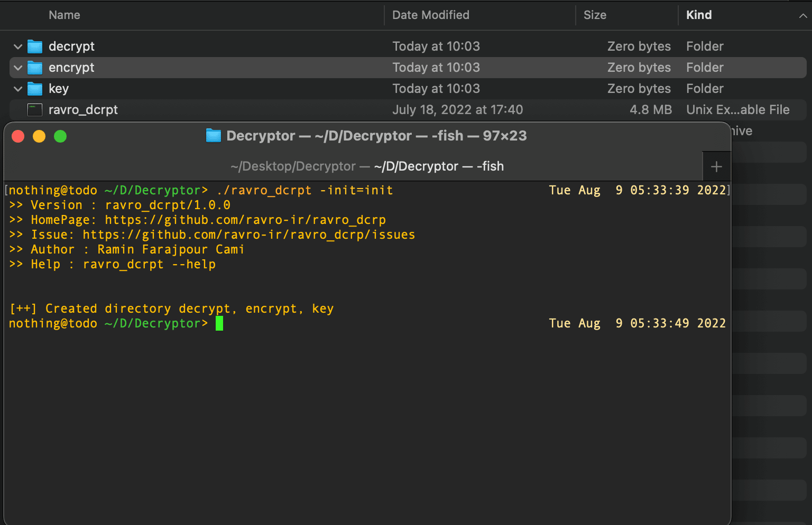This screenshot has width=812, height=525.
Task: Click the 'encrypt' folder name
Action: point(71,68)
